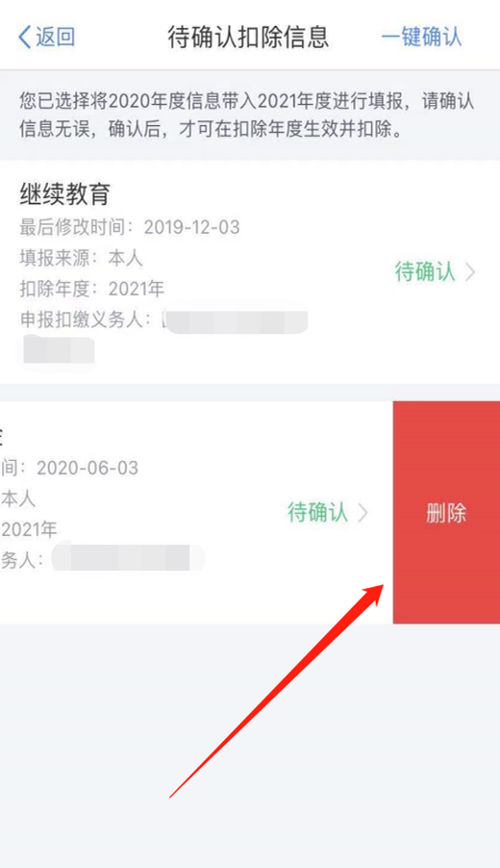Open chevron of the swiped second record
Image resolution: width=500 pixels, height=868 pixels.
click(x=362, y=513)
